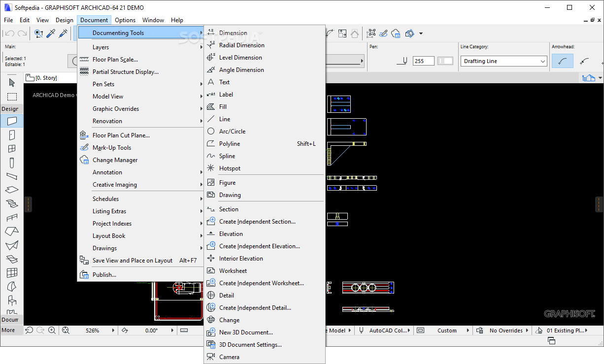Image resolution: width=604 pixels, height=364 pixels.
Task: Toggle the pen switch next to 255
Action: (x=445, y=61)
